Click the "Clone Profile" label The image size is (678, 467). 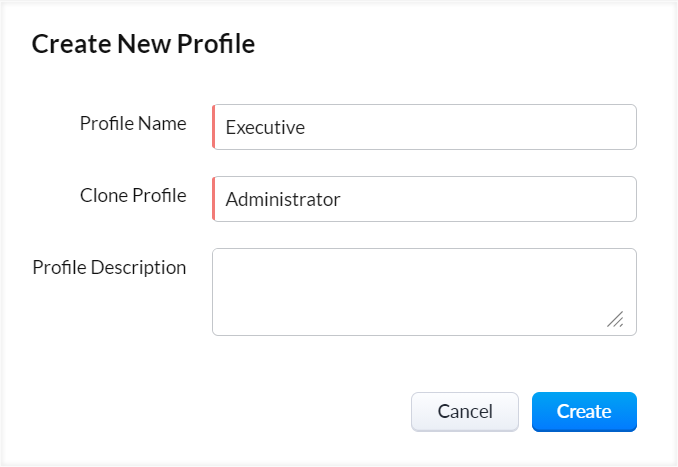pos(133,196)
